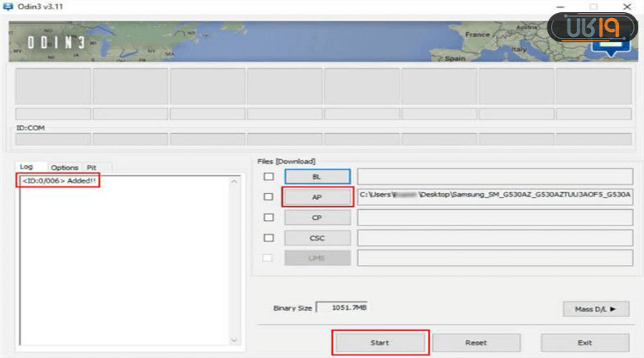Switch to the Options tab
The width and height of the screenshot is (644, 358).
click(x=64, y=168)
